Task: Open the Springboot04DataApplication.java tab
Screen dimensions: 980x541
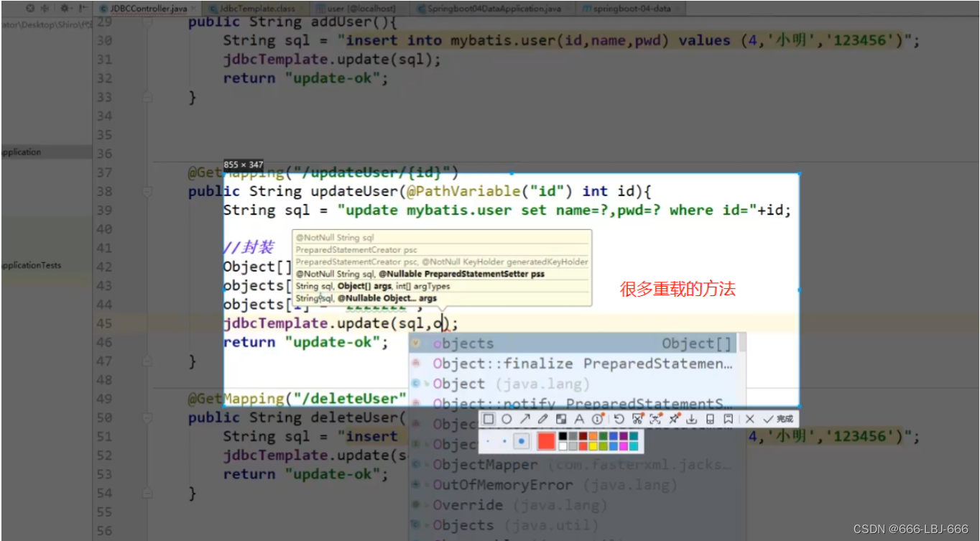Action: tap(494, 8)
